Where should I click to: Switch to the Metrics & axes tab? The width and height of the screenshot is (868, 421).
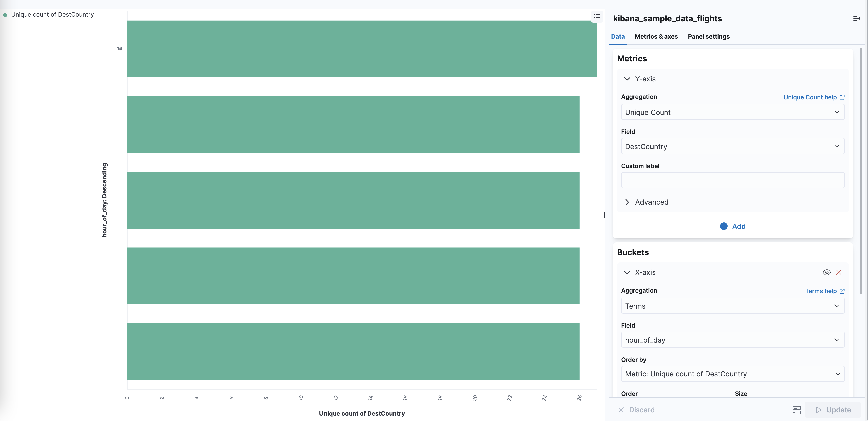click(656, 36)
